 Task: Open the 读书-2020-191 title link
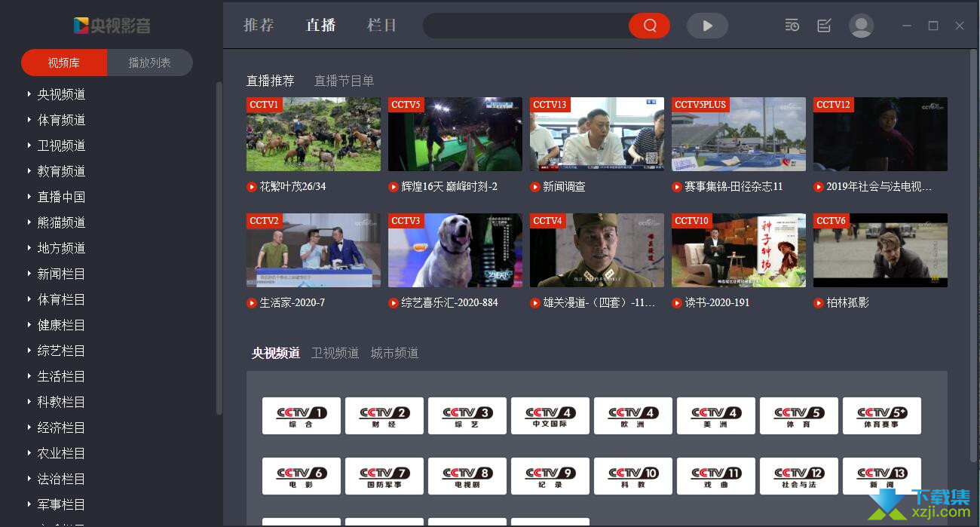pyautogui.click(x=717, y=302)
